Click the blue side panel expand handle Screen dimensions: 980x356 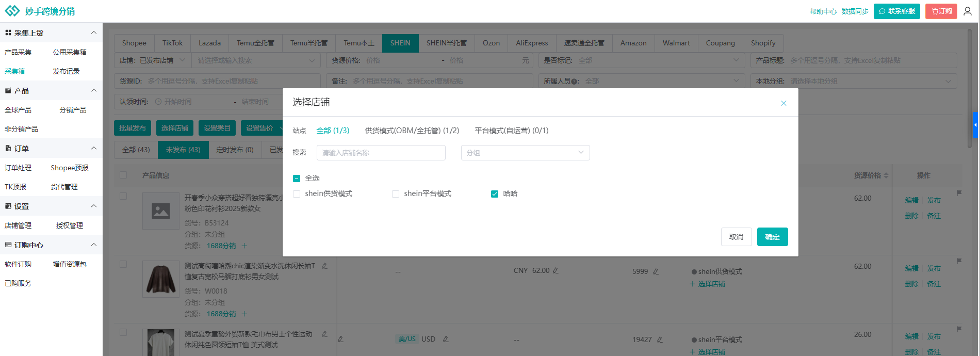pyautogui.click(x=975, y=125)
